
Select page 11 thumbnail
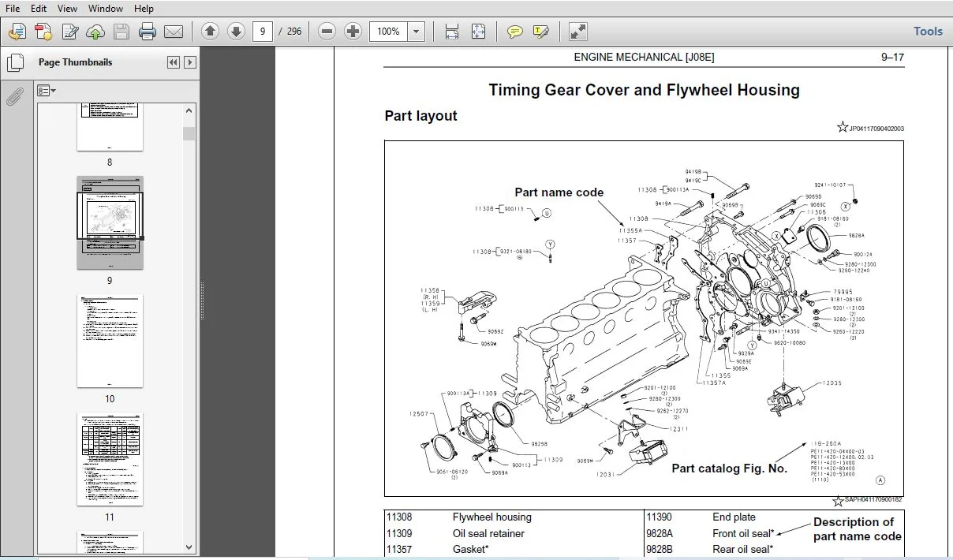click(x=110, y=459)
